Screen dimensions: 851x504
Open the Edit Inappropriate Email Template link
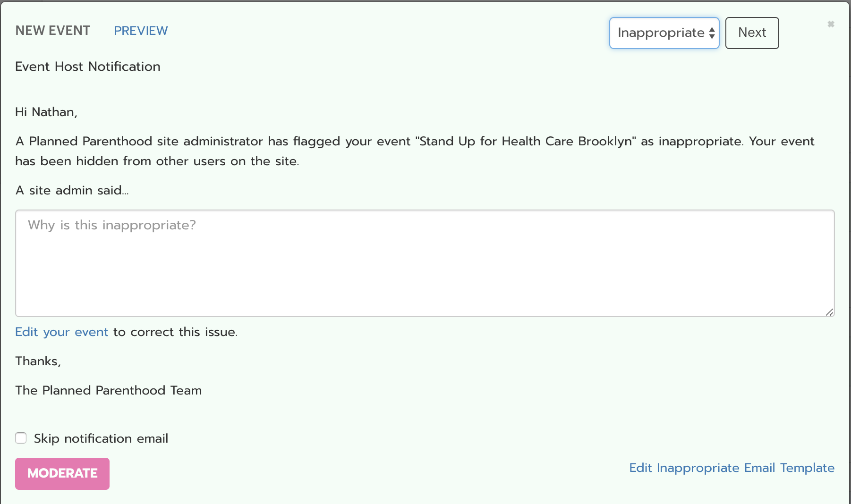pos(732,468)
